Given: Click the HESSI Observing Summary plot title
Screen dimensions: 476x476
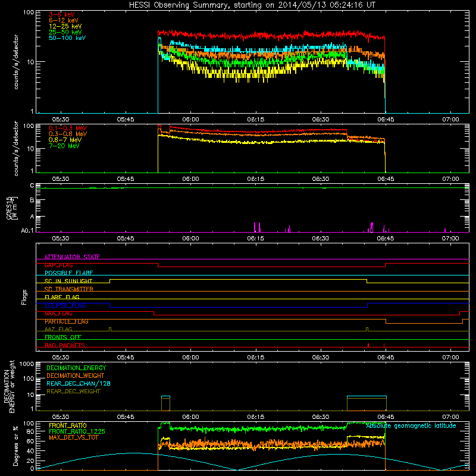Looking at the screenshot, I should click(252, 5).
